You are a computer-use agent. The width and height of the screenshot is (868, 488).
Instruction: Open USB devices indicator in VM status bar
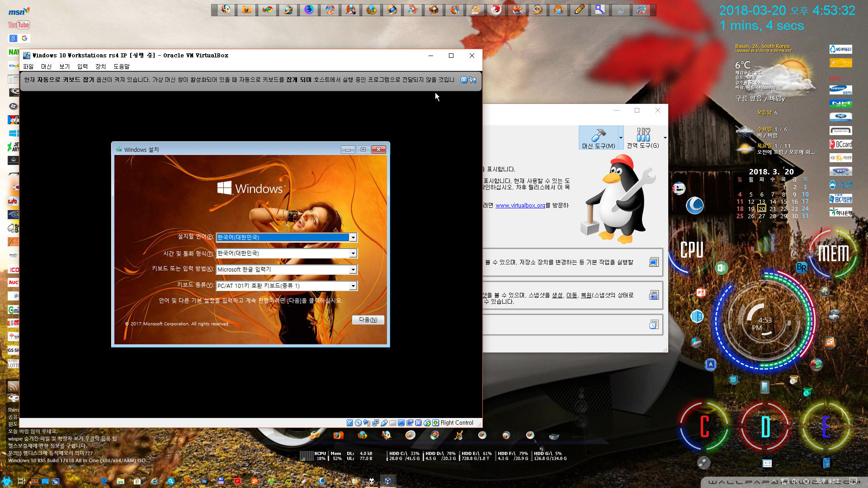(x=384, y=423)
